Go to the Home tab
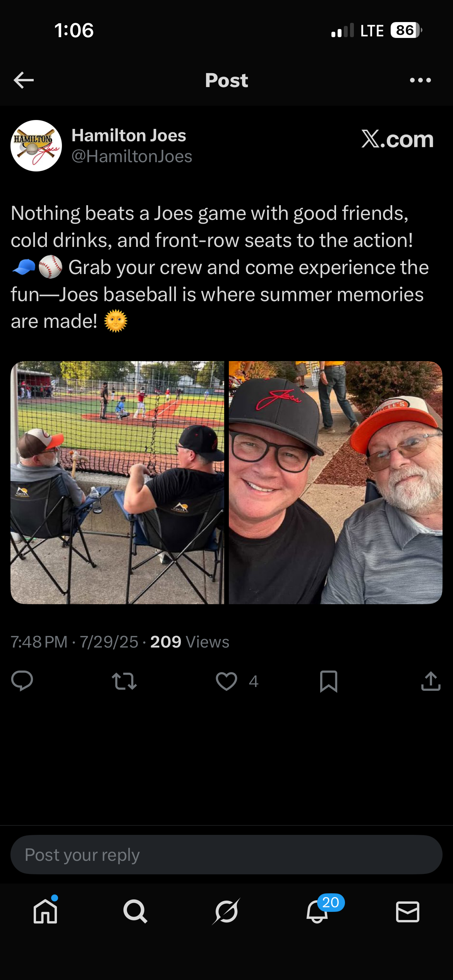 (45, 911)
